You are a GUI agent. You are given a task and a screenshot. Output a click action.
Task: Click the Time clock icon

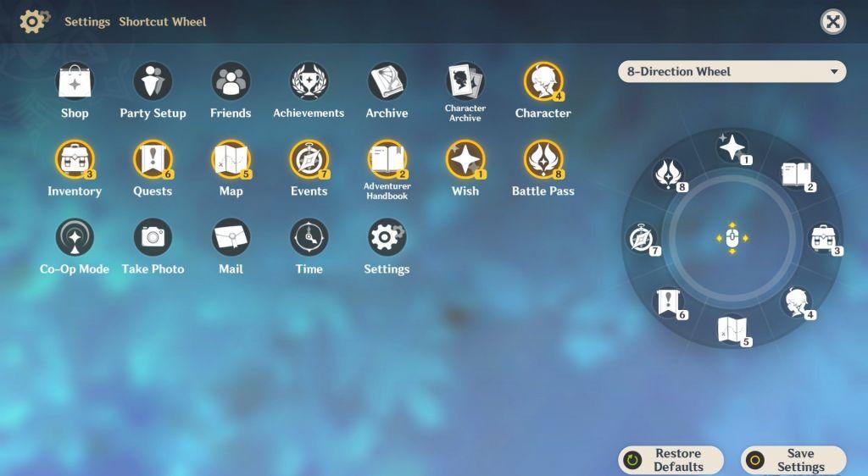click(x=309, y=238)
